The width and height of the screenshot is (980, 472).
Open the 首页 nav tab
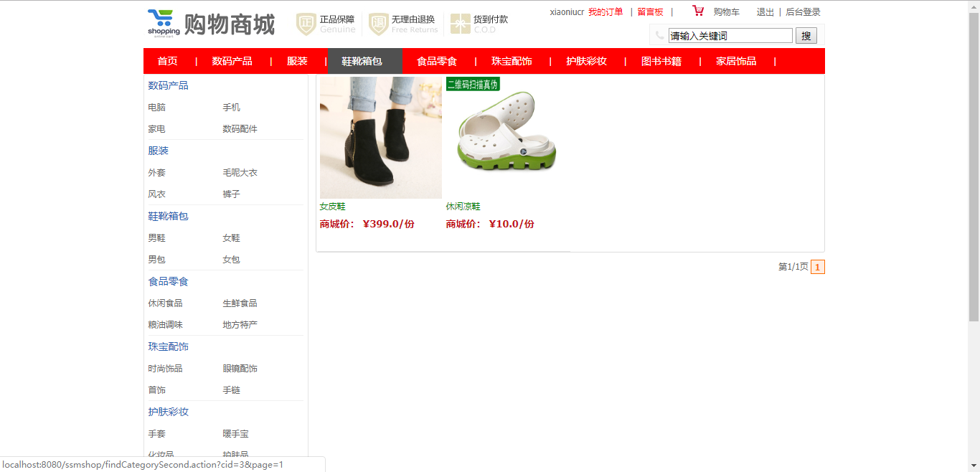click(x=167, y=61)
